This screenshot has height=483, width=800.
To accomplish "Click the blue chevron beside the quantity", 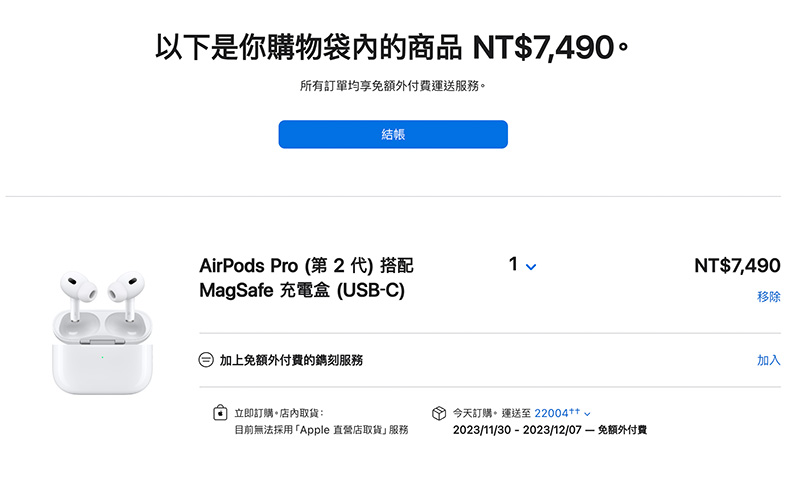I will [531, 267].
